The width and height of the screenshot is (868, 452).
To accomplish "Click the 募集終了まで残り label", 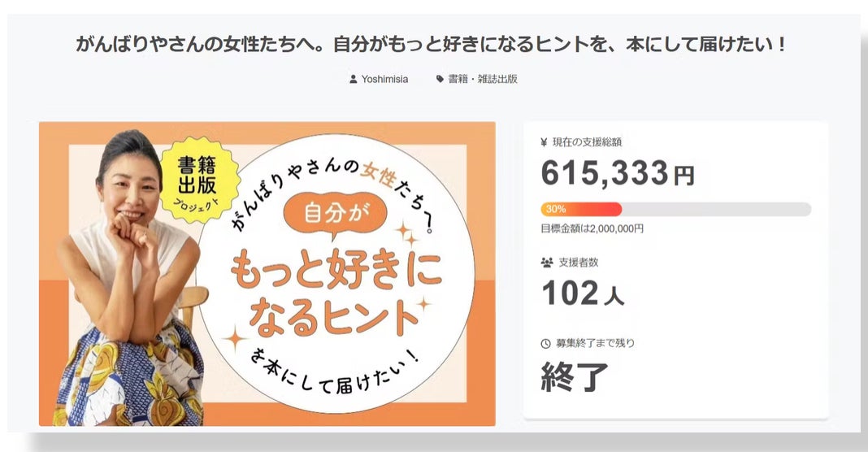I will pos(597,343).
